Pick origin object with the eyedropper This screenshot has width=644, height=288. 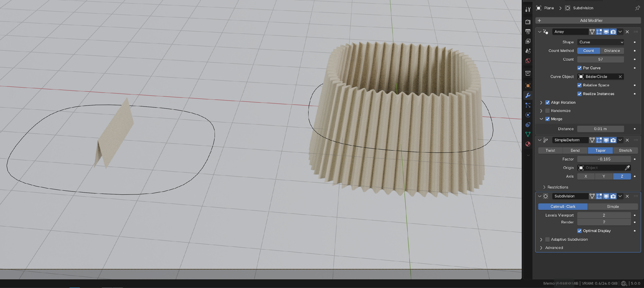pos(627,168)
